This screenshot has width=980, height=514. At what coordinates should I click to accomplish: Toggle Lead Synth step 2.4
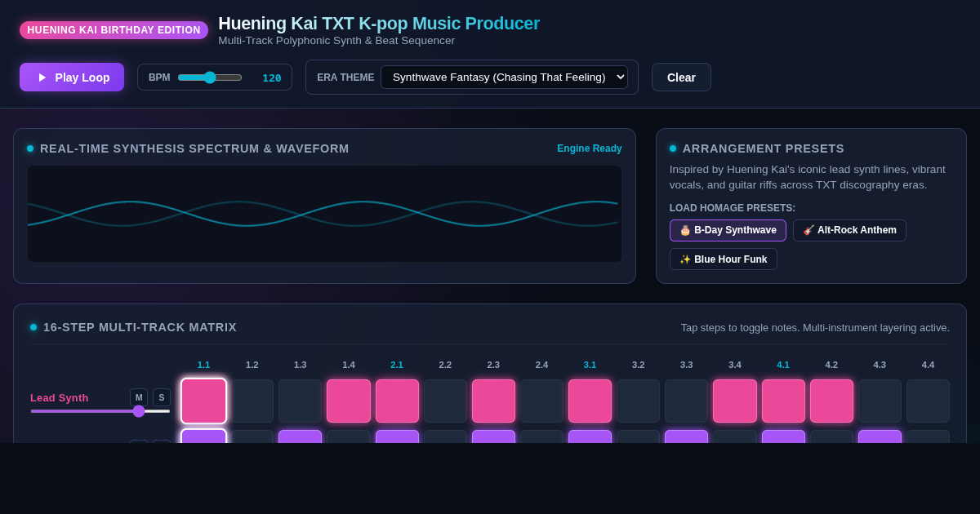pos(541,401)
